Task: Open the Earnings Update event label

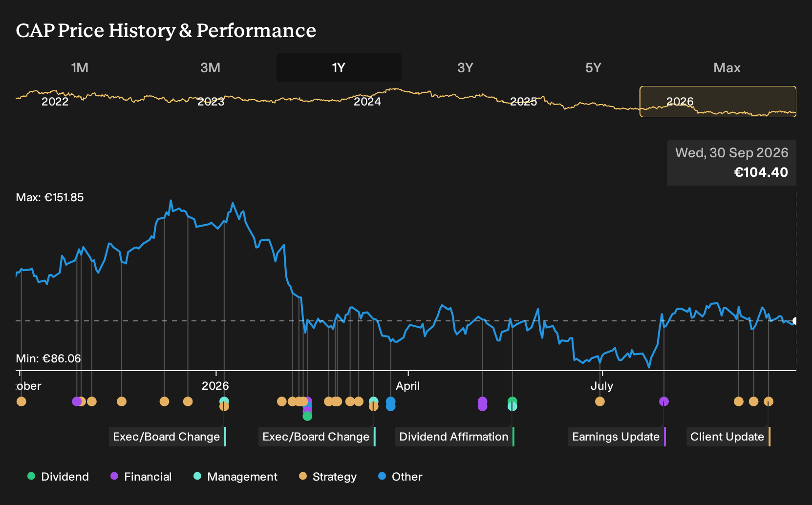Action: 617,437
